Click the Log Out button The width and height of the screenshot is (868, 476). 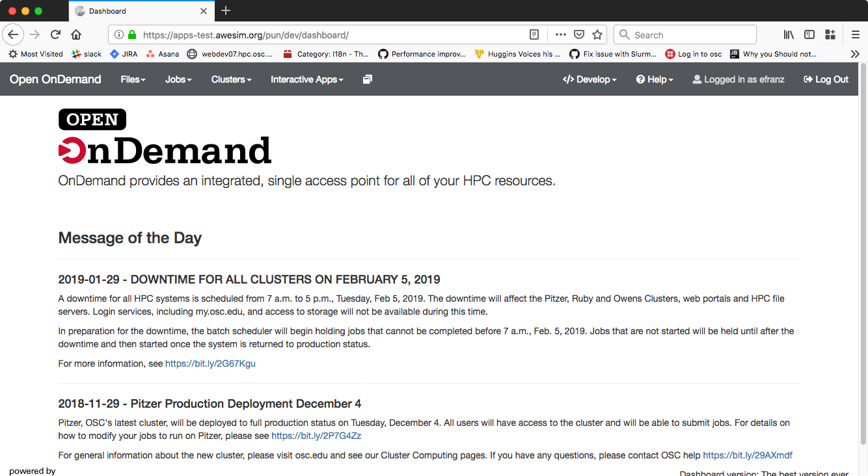tap(826, 79)
